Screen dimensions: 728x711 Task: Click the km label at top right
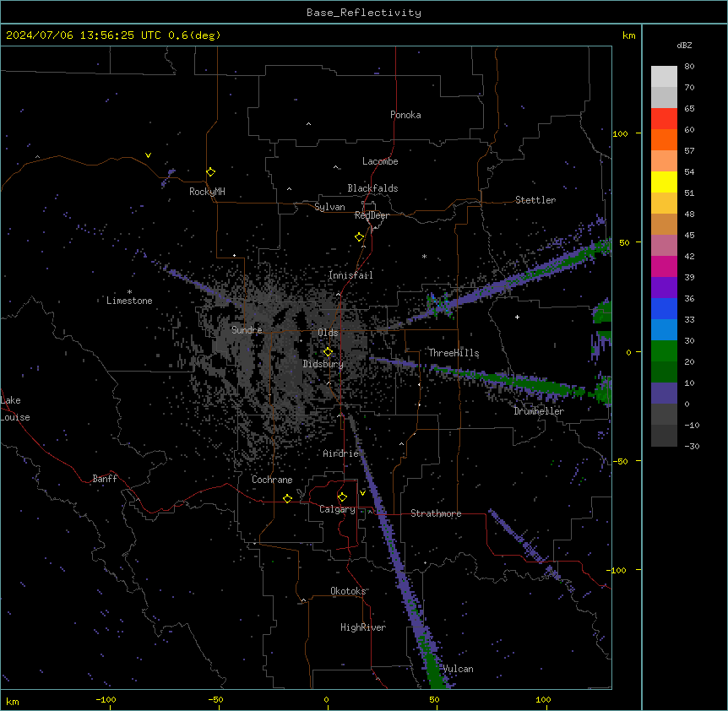pyautogui.click(x=629, y=35)
